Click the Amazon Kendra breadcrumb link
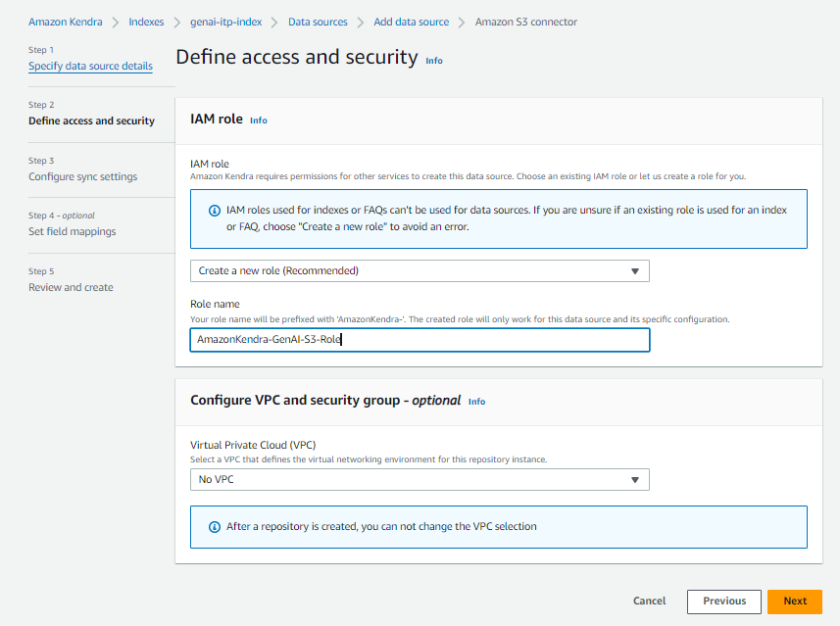This screenshot has height=626, width=840. pos(65,22)
